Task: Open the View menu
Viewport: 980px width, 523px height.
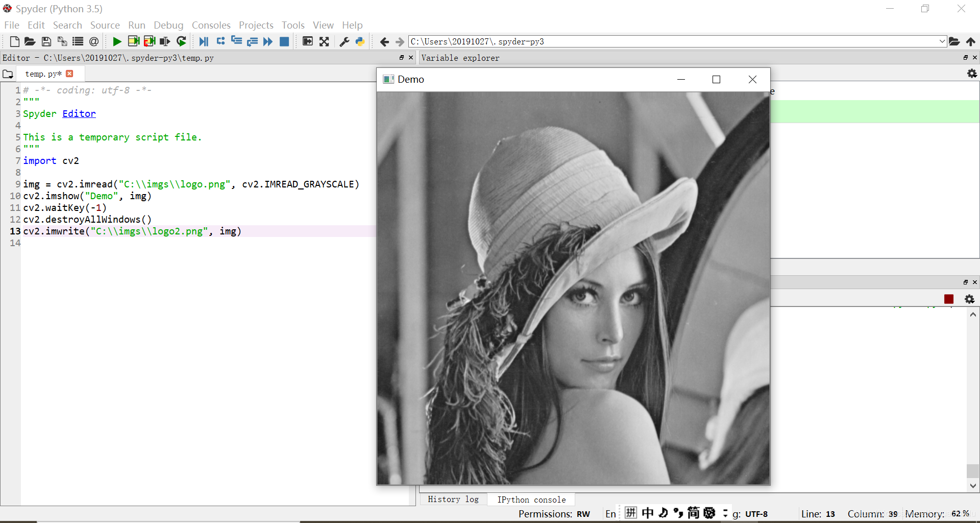Action: [x=323, y=25]
